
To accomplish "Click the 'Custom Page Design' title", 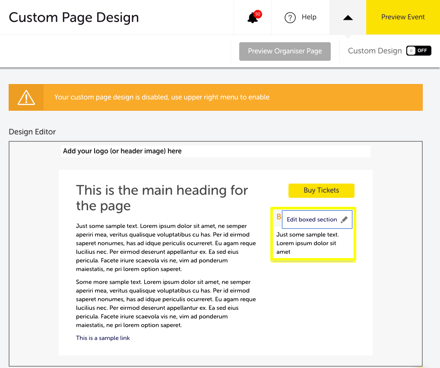I will (74, 17).
